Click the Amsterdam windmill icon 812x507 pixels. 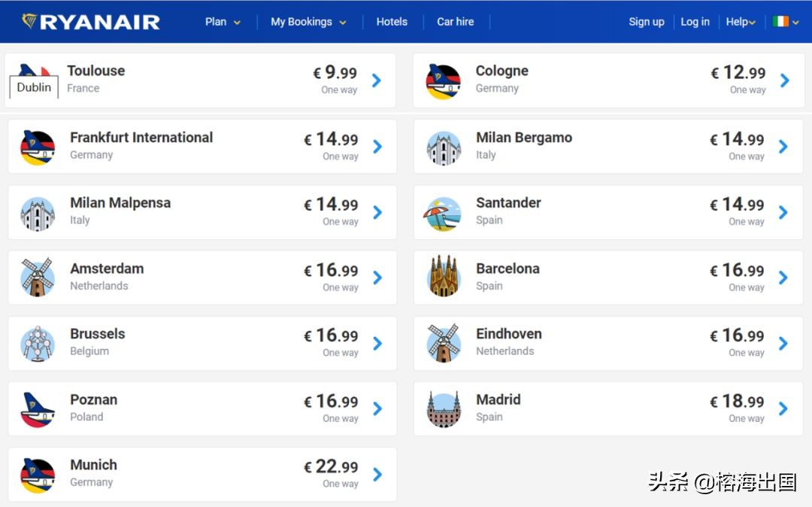click(x=38, y=278)
